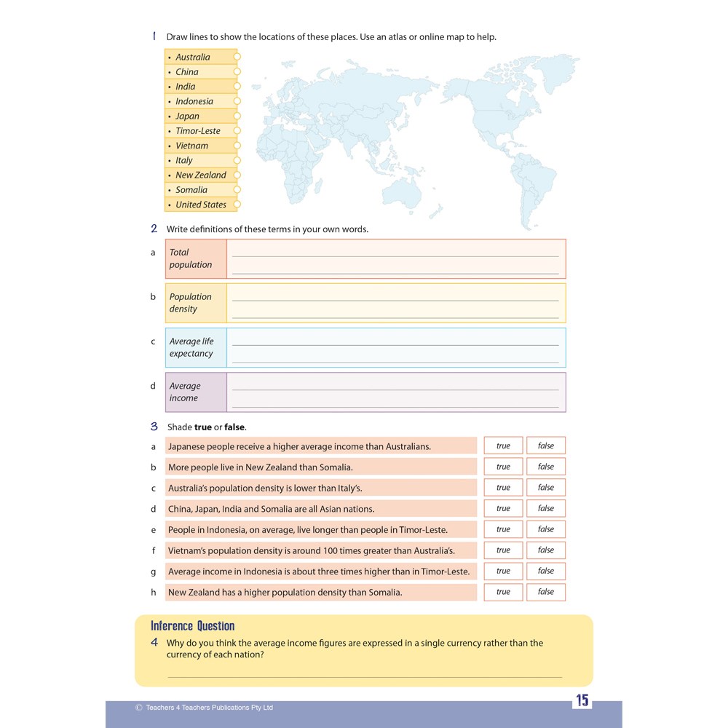This screenshot has width=728, height=728.
Task: Click the 'Average income' term label
Action: (185, 392)
